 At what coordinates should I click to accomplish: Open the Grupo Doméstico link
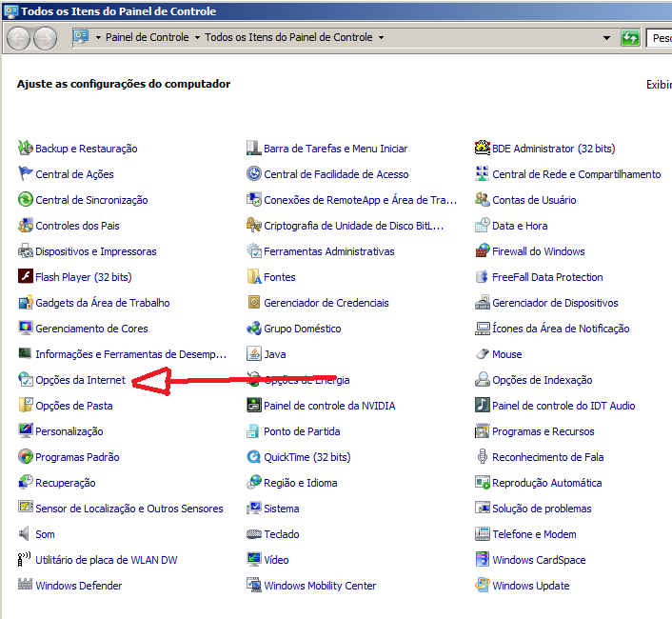coord(302,329)
